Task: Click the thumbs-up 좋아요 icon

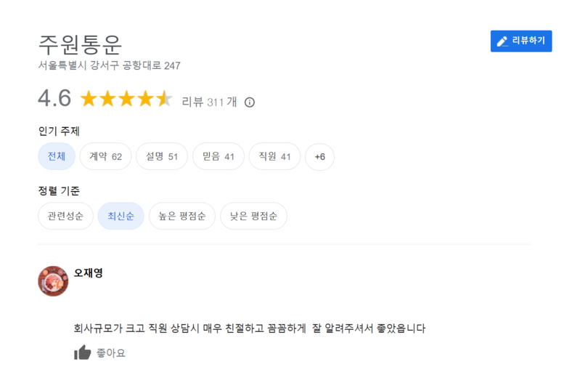Action: 83,352
